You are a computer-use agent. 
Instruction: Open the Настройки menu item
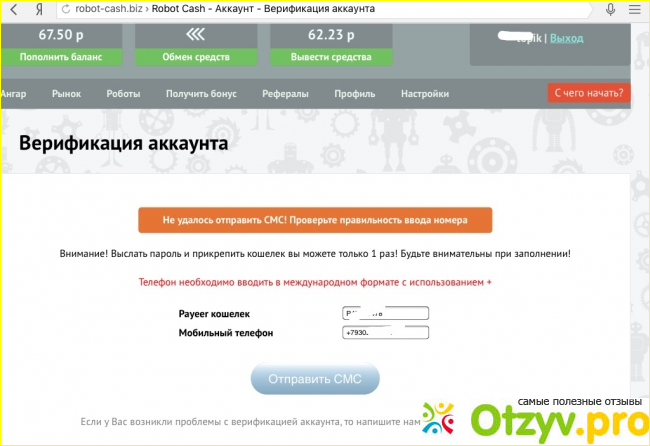pyautogui.click(x=424, y=94)
